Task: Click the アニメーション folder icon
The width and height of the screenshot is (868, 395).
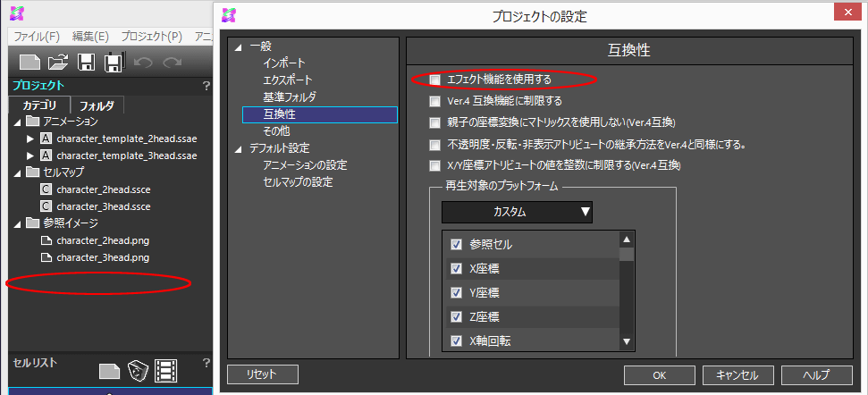Action: (33, 122)
